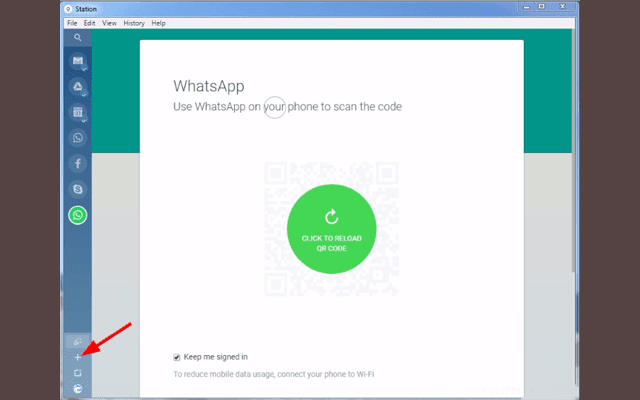Uncheck the Keep me signed in checkbox
This screenshot has height=400, width=640.
177,356
